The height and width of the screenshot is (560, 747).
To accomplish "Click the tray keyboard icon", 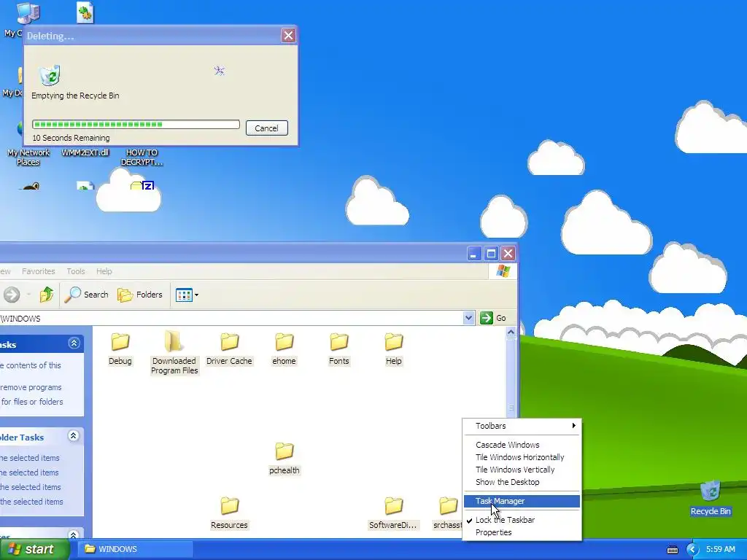I will (x=672, y=550).
